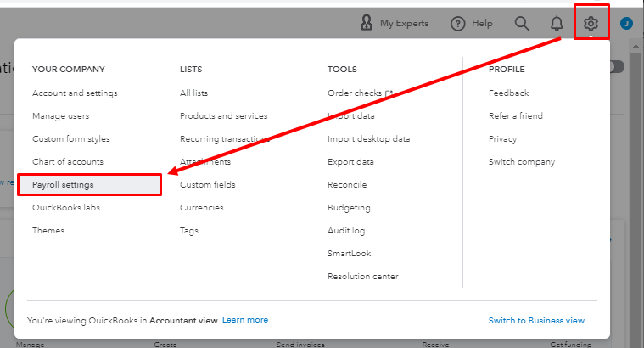Open the search magnifier icon
Viewport: 644px width, 348px height.
tap(523, 24)
